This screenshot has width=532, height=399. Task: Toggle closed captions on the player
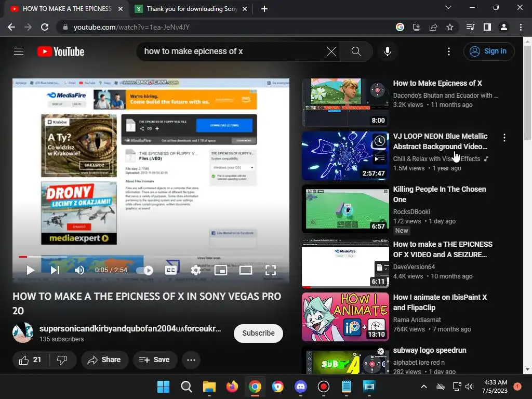(170, 270)
